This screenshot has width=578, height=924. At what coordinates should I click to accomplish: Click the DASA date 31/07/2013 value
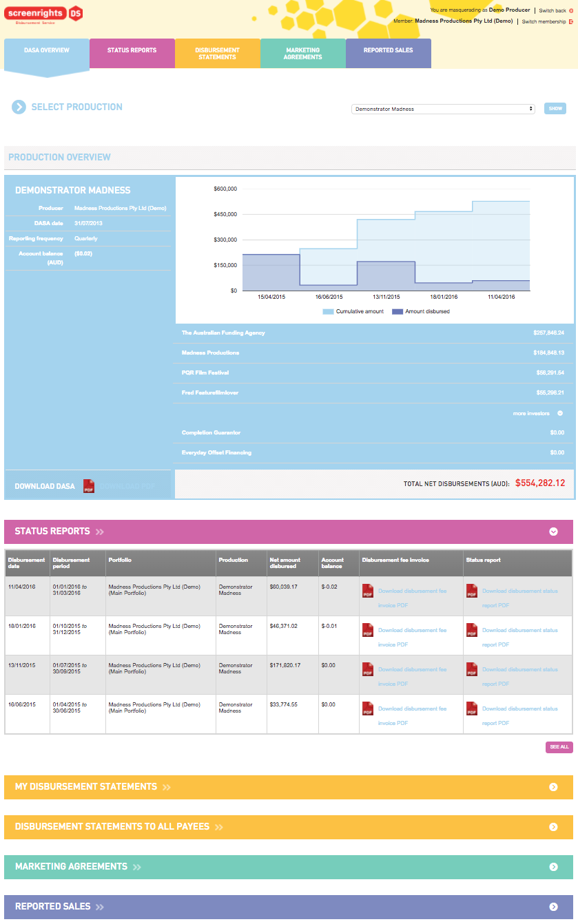tap(87, 223)
